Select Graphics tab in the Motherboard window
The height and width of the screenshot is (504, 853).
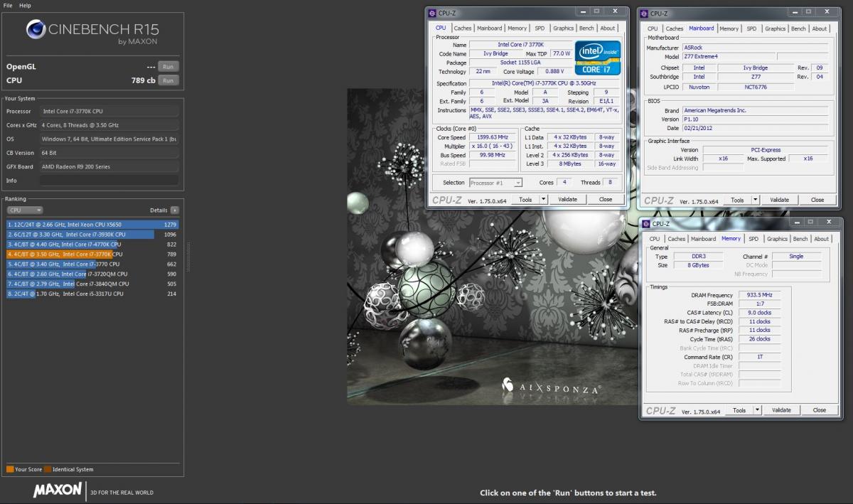[x=776, y=28]
